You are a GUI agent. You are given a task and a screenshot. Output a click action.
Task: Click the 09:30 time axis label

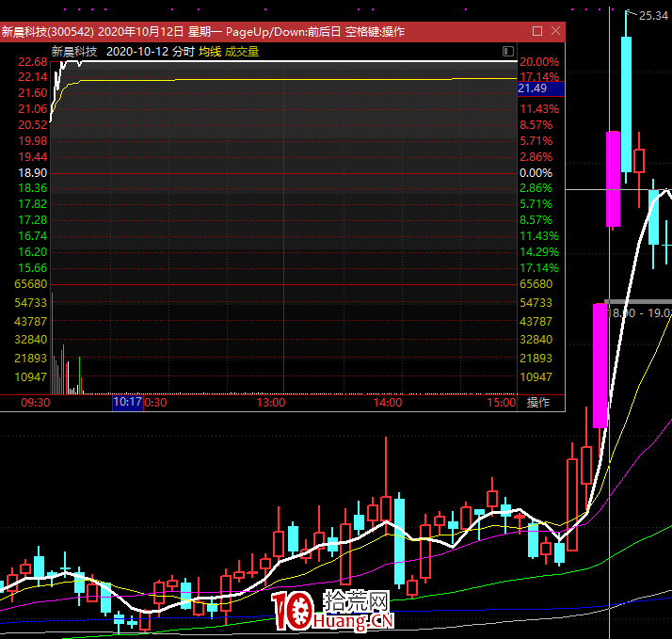point(36,403)
